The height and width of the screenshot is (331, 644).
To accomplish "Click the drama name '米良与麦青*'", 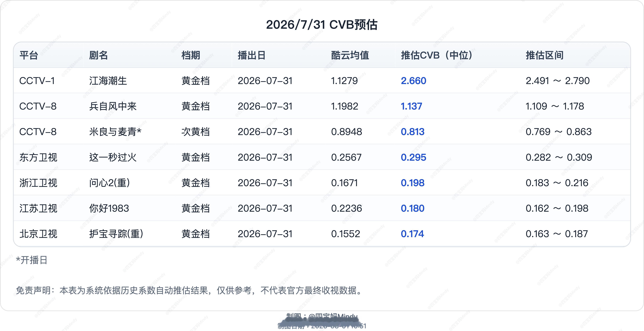I will click(115, 132).
